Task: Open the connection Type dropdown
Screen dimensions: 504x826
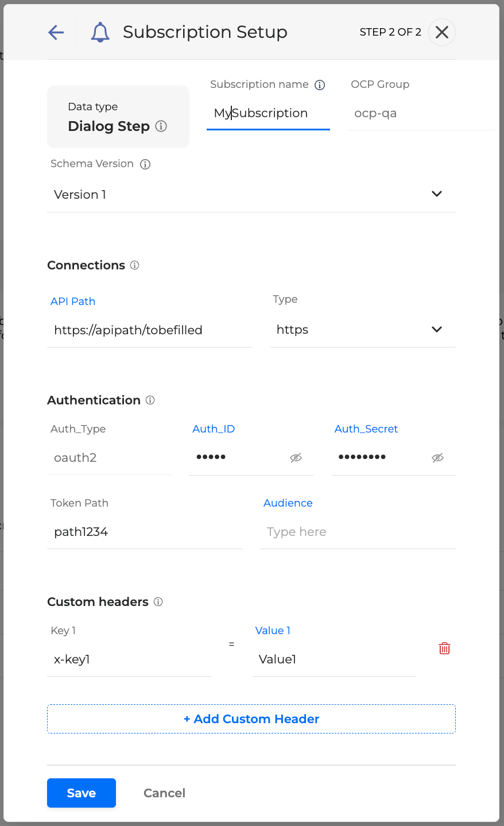Action: point(437,330)
